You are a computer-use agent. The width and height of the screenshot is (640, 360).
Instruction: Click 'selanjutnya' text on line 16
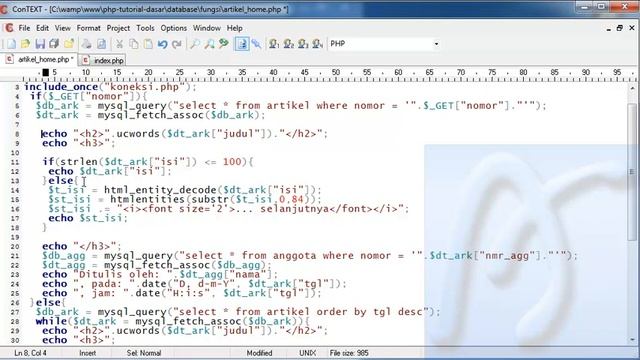[294, 209]
